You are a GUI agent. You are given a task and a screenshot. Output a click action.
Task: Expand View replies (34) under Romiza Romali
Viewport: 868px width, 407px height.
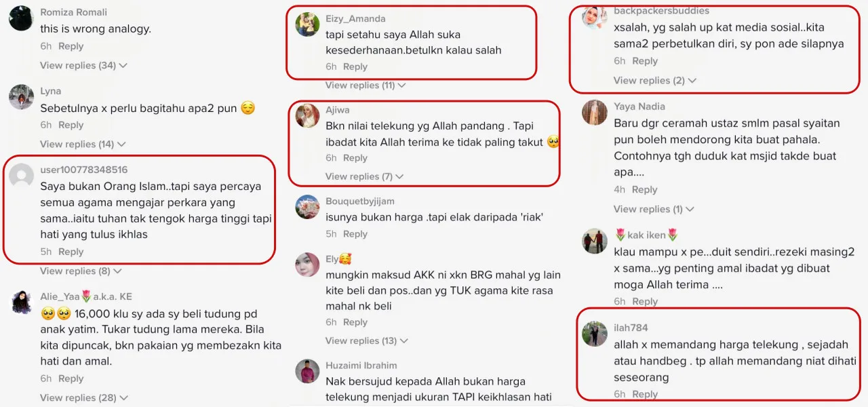coord(84,66)
